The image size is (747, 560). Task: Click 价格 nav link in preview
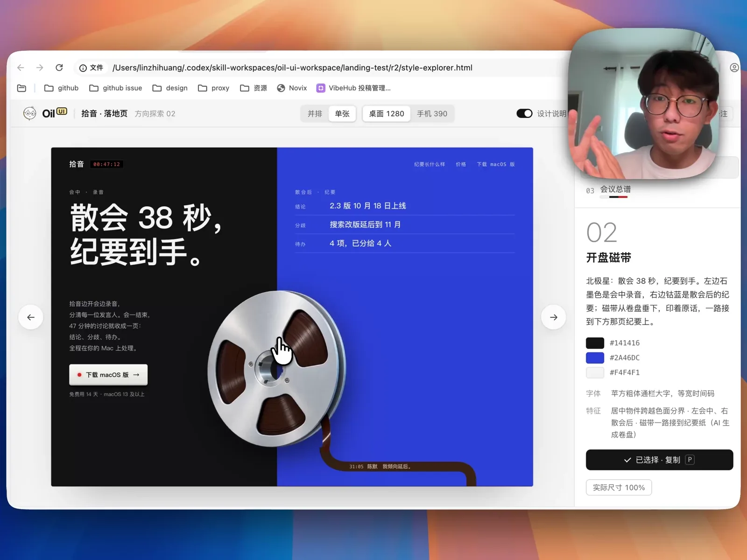click(461, 164)
